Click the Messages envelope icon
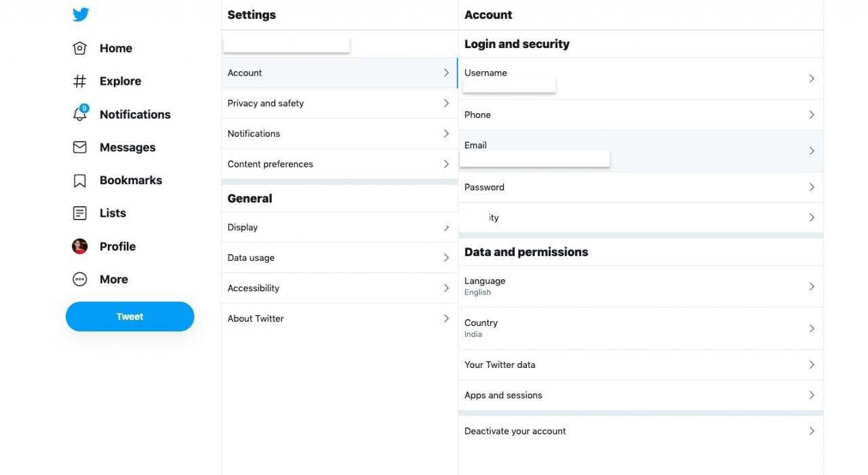 pyautogui.click(x=80, y=147)
